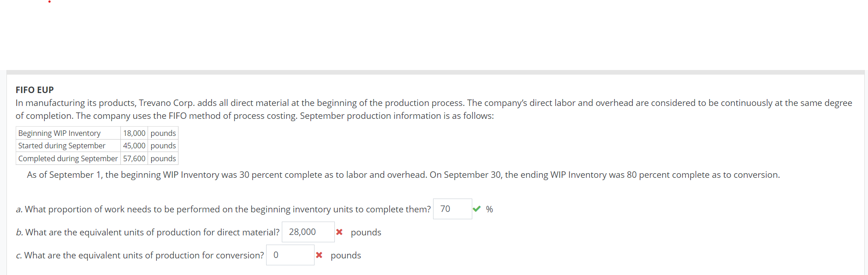Click the green checkmark beside the 70 answer

click(x=477, y=209)
